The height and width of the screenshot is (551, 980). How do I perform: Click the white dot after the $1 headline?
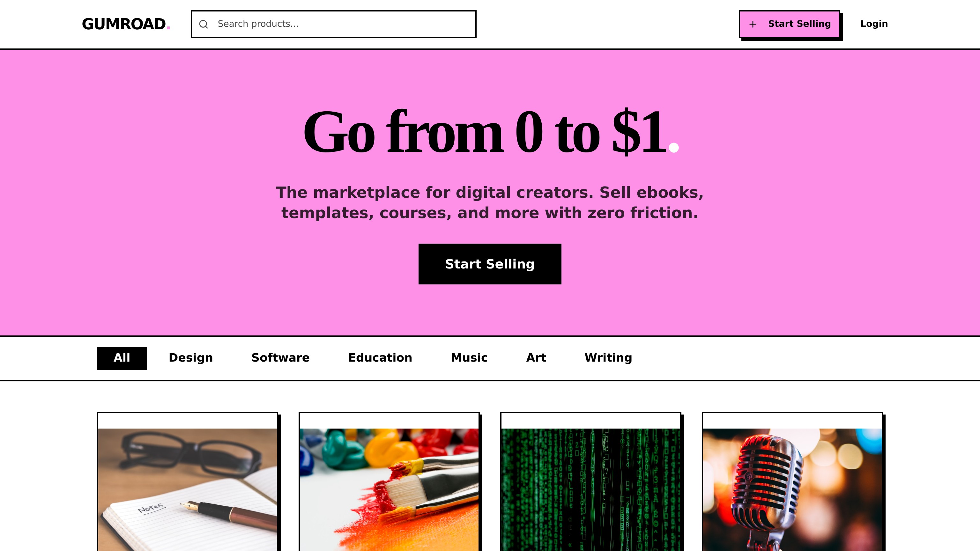pos(674,148)
